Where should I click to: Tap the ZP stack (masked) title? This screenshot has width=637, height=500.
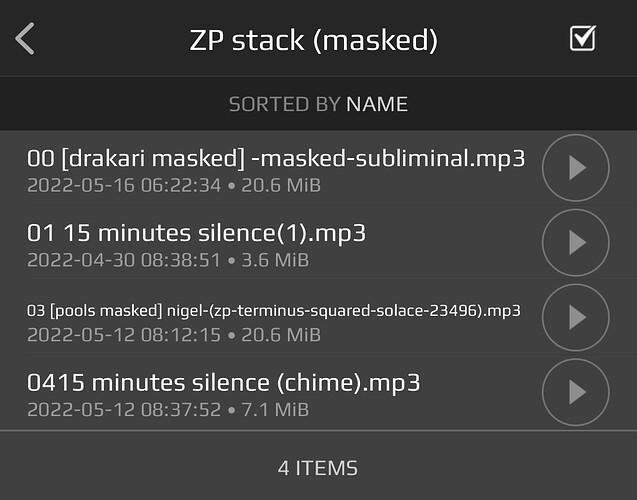[x=314, y=40]
